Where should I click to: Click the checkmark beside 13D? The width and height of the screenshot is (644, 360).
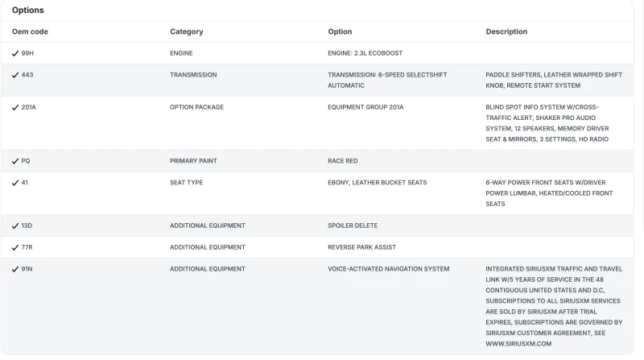[15, 226]
